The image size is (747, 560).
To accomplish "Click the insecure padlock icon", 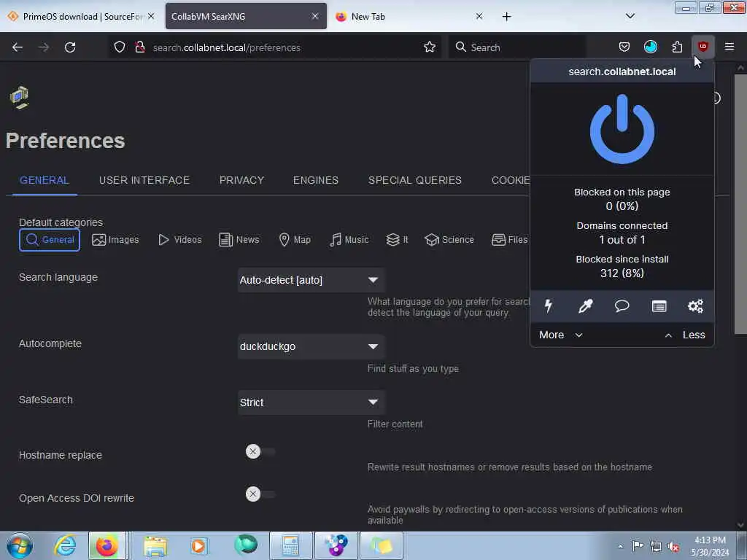I will click(139, 47).
